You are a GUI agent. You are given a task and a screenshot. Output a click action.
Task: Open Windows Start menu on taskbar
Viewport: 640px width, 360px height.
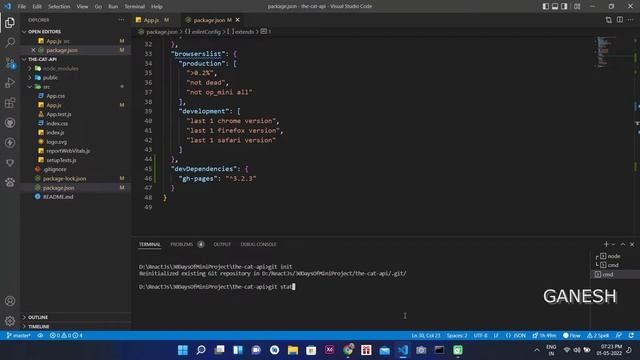coord(183,350)
